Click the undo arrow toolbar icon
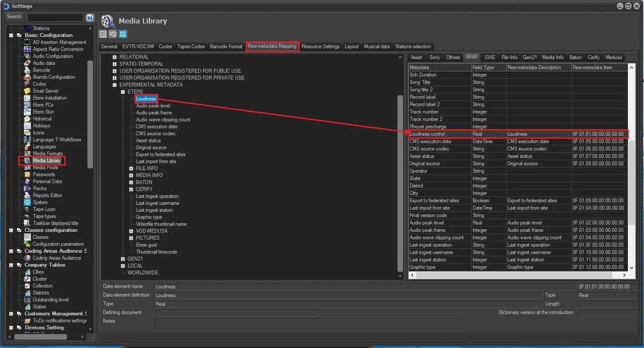 [113, 34]
